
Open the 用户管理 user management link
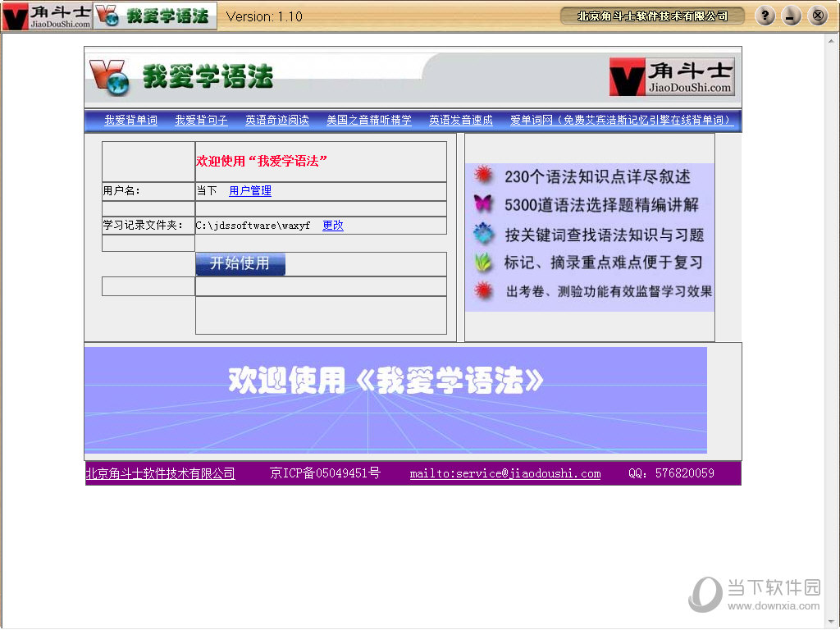(250, 190)
